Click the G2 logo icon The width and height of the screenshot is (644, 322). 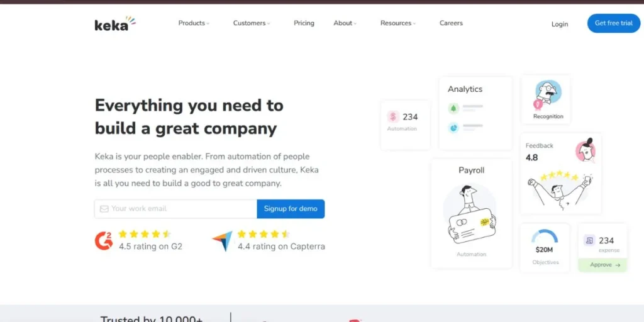tap(104, 241)
